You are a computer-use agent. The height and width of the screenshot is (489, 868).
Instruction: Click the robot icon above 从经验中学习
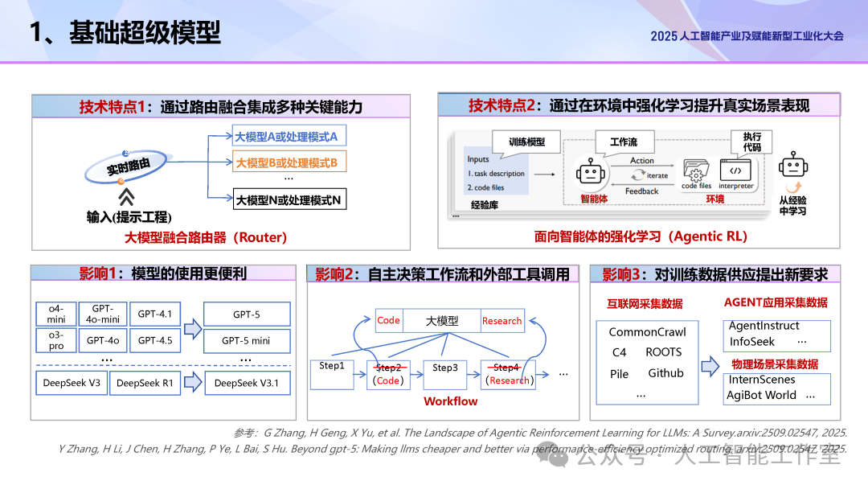[792, 166]
